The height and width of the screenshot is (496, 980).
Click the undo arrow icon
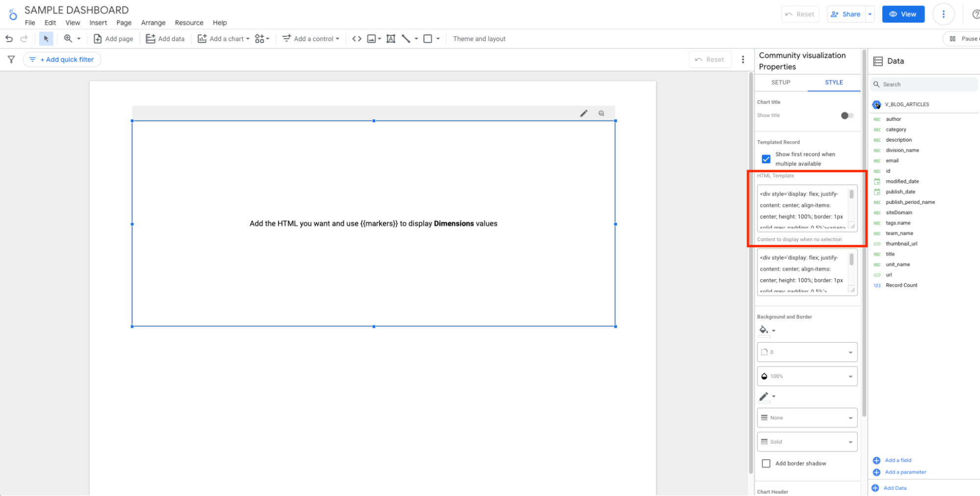9,39
